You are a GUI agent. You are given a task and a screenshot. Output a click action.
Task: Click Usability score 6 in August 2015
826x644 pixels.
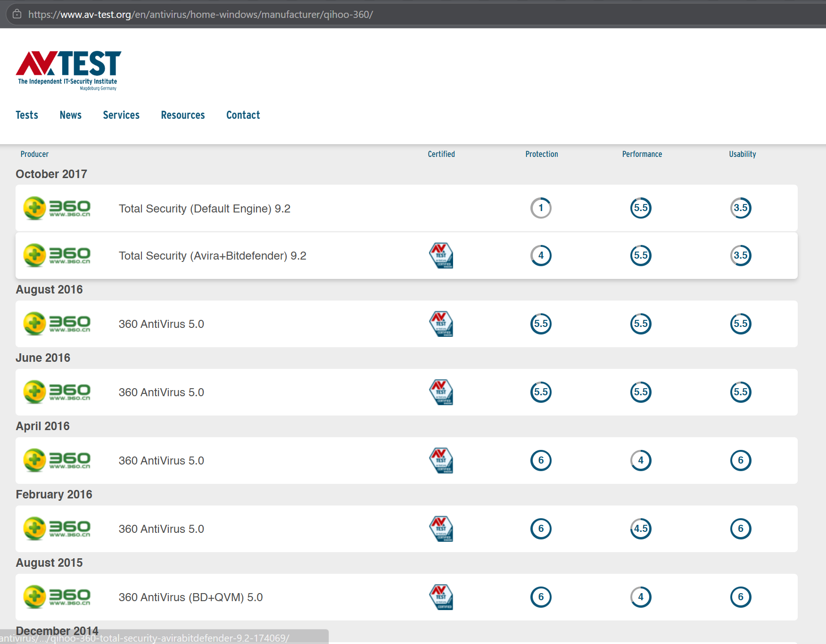pos(741,597)
